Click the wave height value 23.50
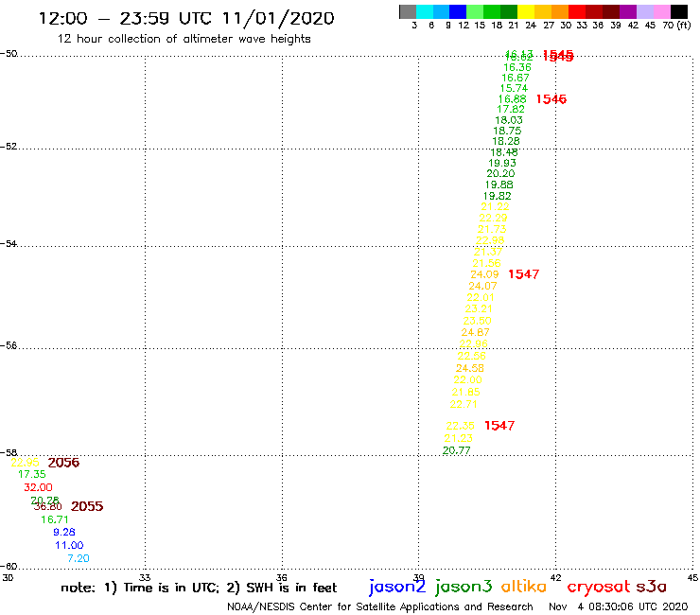700x615 pixels. coord(478,321)
